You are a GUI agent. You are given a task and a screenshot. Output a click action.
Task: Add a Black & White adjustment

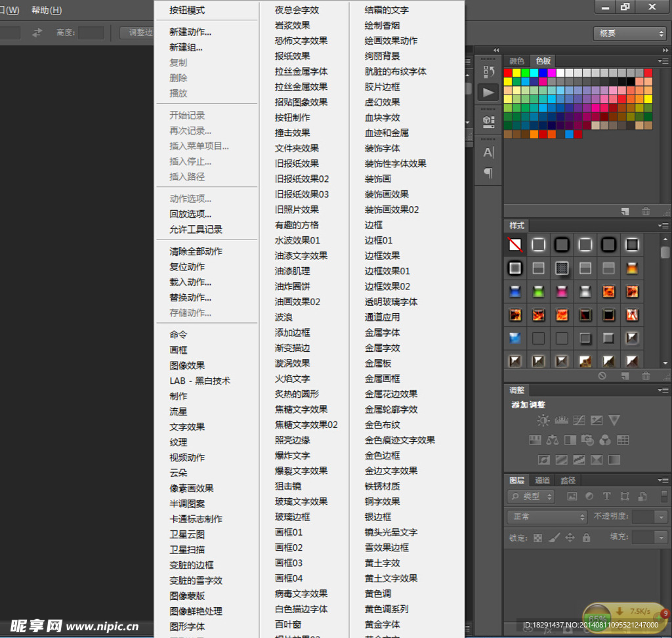pyautogui.click(x=570, y=440)
